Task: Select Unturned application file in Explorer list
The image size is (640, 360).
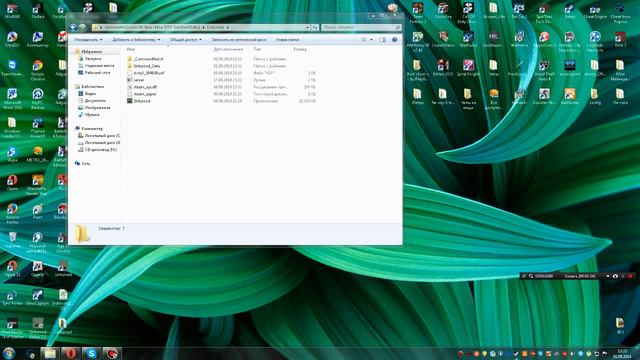Action: (139, 101)
